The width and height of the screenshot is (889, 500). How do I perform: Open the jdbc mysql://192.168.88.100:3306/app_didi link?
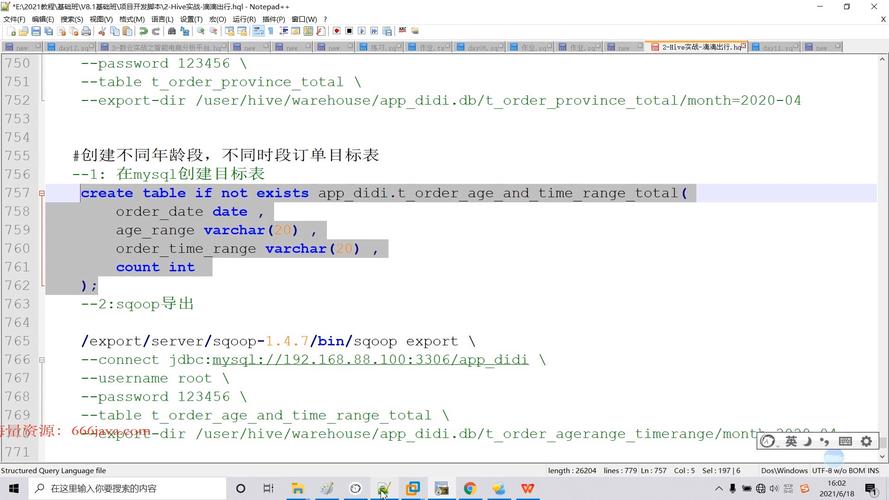click(370, 360)
